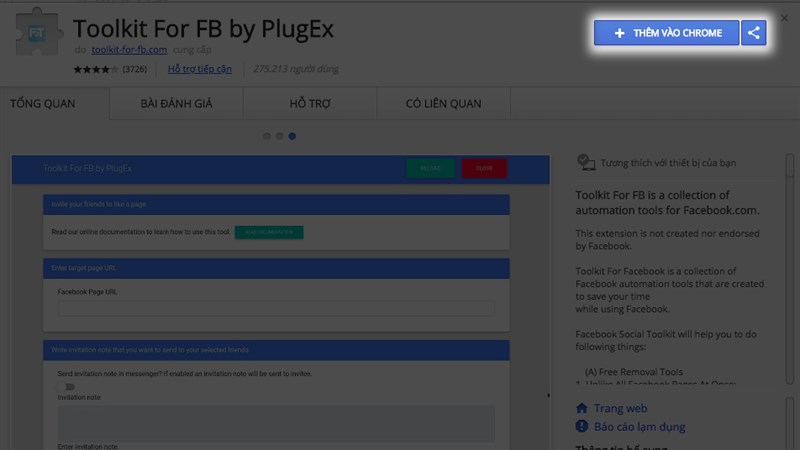The image size is (800, 450).
Task: Click the share icon button
Action: pos(754,33)
